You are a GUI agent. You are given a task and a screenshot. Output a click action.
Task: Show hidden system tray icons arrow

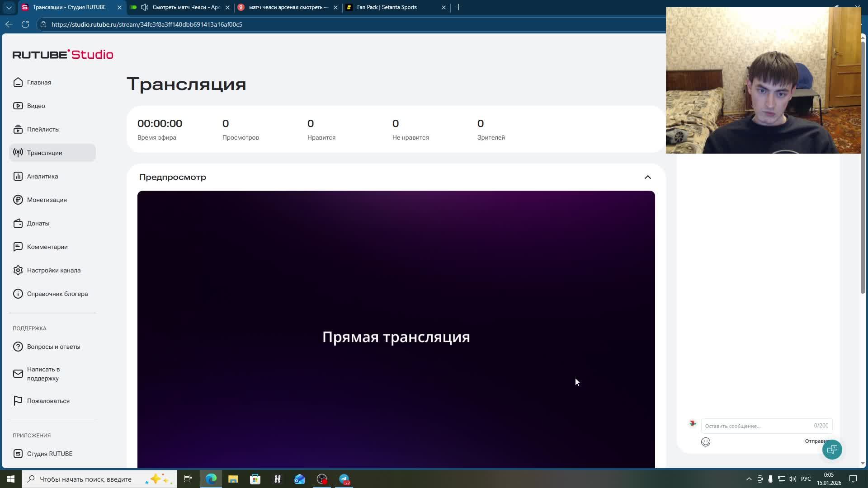(x=749, y=479)
